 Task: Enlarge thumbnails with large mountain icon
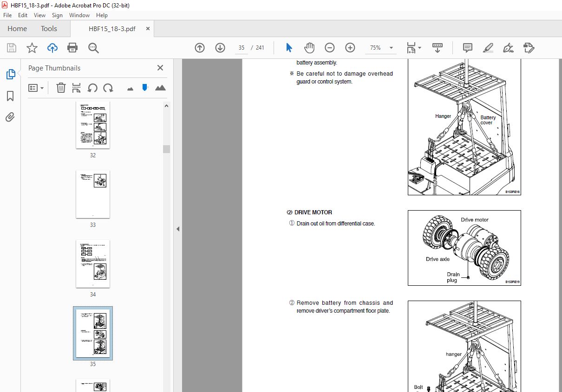pyautogui.click(x=160, y=88)
